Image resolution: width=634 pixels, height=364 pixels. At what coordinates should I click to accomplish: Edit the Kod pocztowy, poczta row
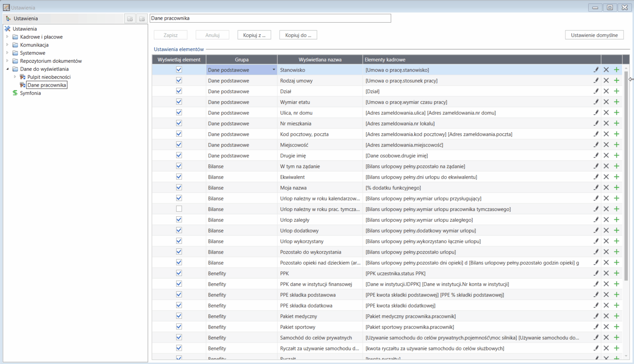[x=596, y=134]
